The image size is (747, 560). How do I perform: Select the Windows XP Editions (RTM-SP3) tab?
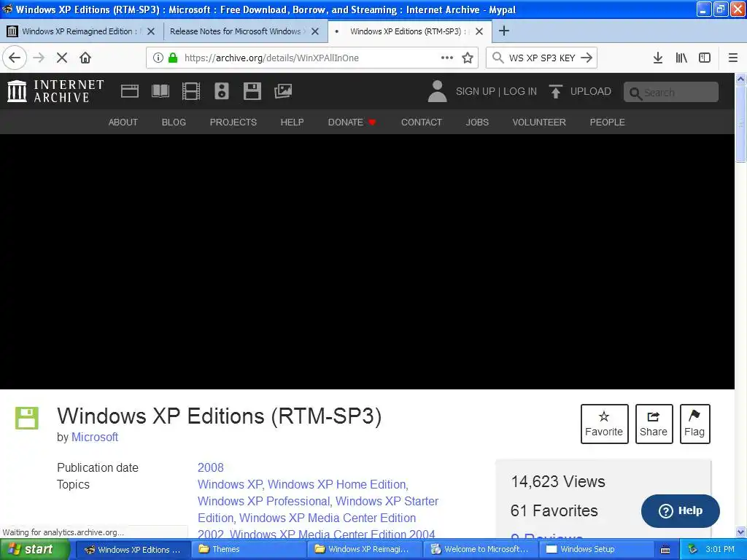tap(410, 31)
